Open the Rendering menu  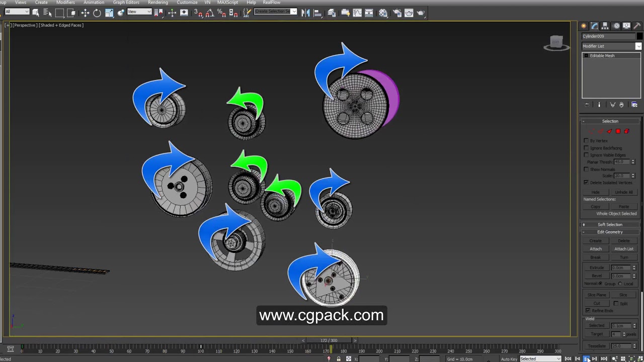[x=158, y=3]
